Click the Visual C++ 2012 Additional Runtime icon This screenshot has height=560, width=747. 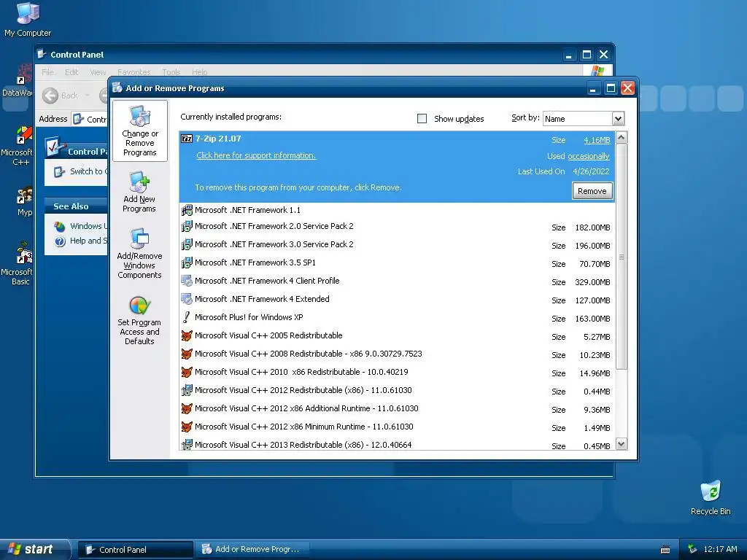coord(187,408)
